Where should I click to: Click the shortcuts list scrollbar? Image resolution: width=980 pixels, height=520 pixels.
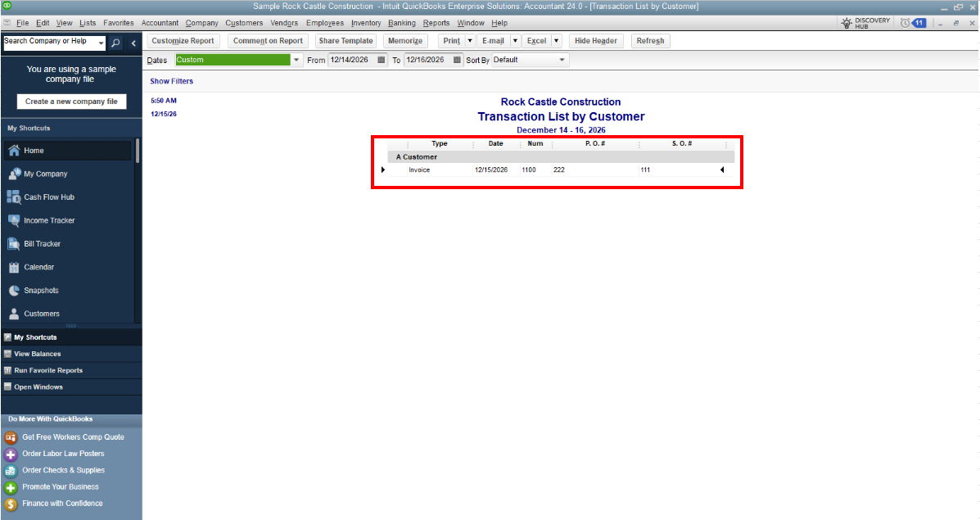(x=137, y=151)
